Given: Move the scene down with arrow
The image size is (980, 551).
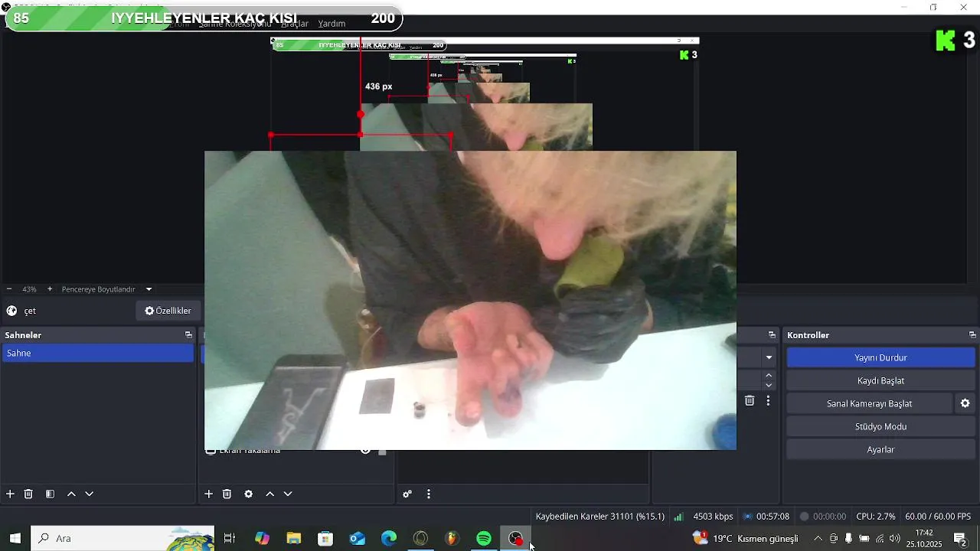Looking at the screenshot, I should 89,494.
